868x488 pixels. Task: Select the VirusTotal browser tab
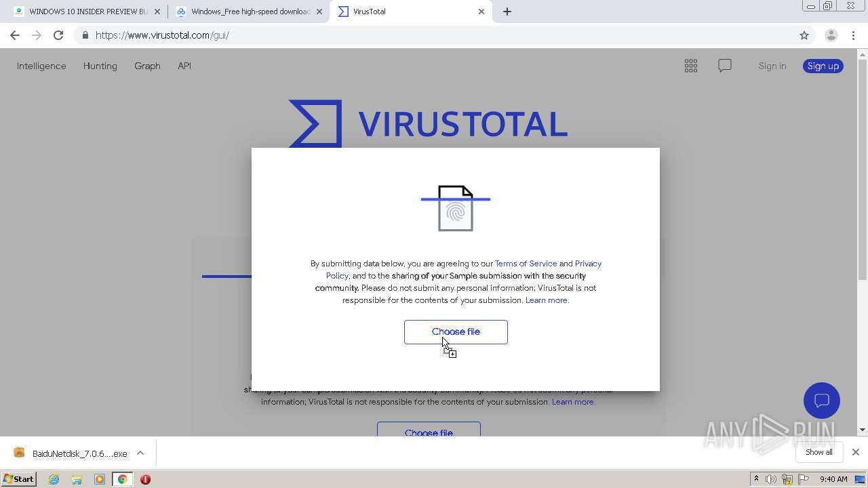[411, 12]
